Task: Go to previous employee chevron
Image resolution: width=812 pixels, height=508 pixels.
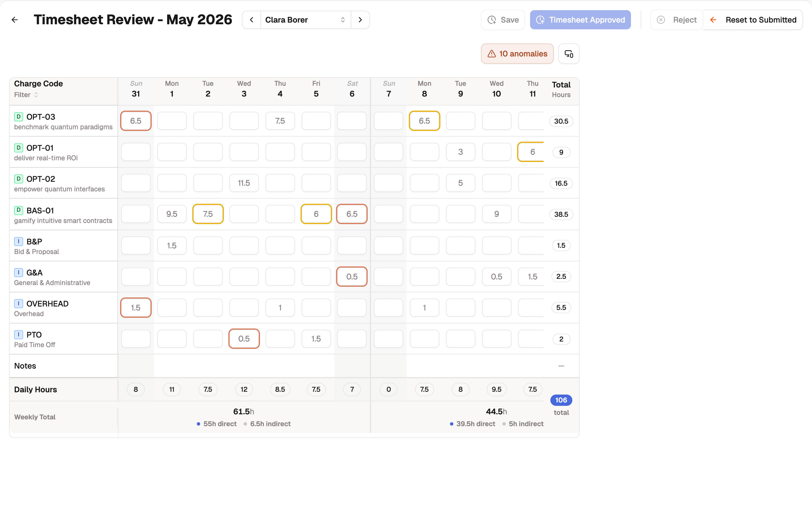Action: tap(252, 20)
